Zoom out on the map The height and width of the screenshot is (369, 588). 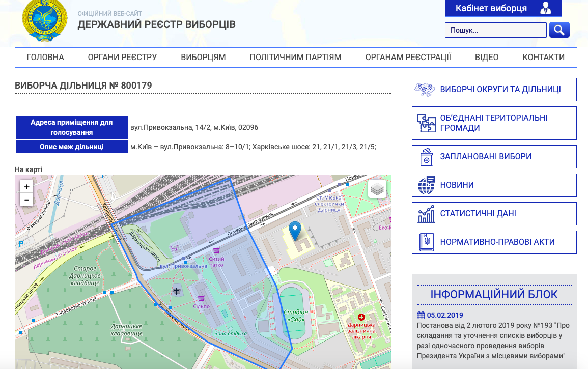(26, 200)
